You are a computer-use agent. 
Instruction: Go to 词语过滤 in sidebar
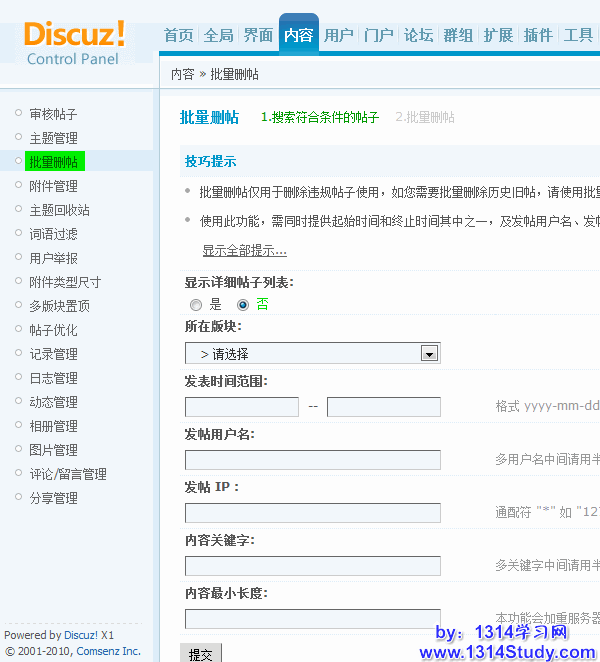tap(53, 234)
